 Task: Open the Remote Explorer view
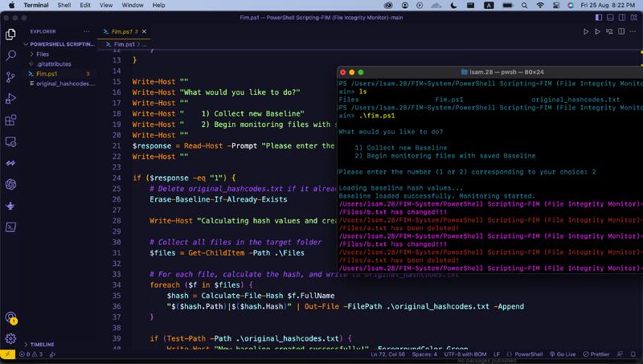click(x=11, y=141)
